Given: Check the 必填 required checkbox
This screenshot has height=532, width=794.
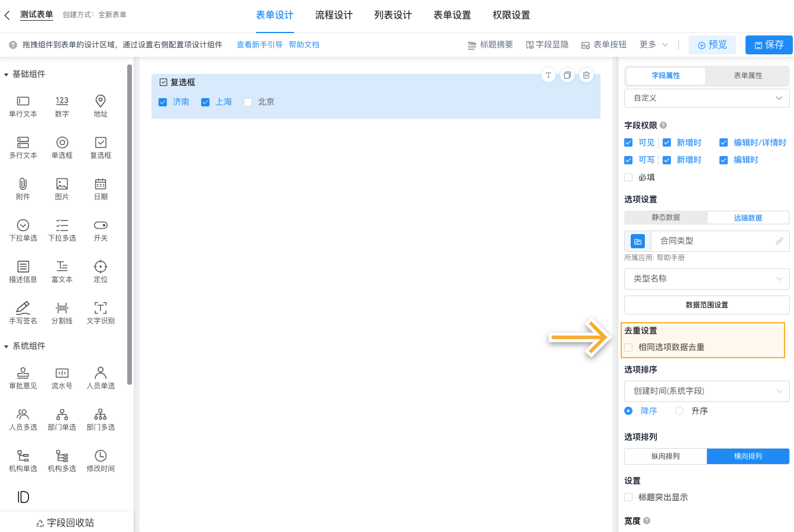Looking at the screenshot, I should pyautogui.click(x=628, y=177).
